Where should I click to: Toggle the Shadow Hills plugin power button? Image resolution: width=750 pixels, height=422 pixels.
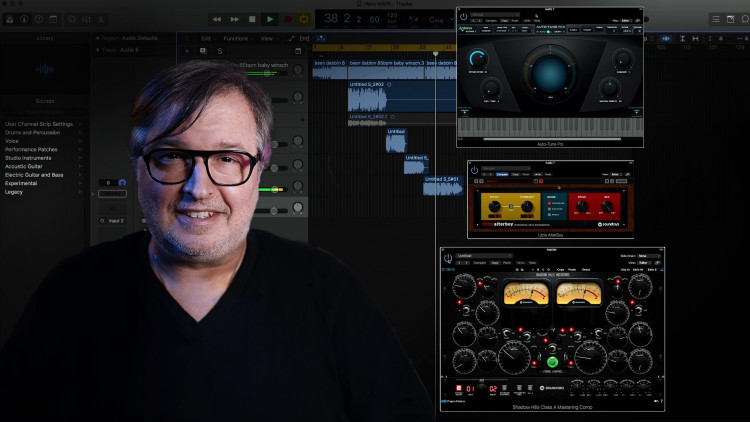point(448,258)
